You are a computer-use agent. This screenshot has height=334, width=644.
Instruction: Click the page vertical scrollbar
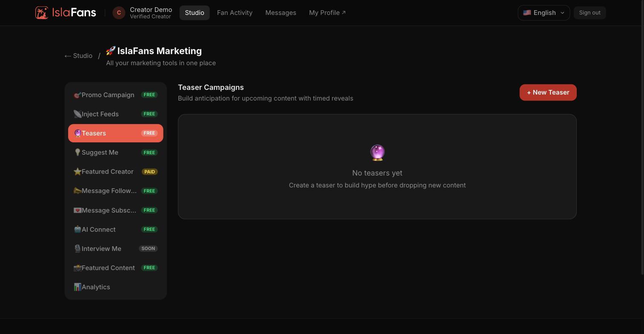coord(642,137)
